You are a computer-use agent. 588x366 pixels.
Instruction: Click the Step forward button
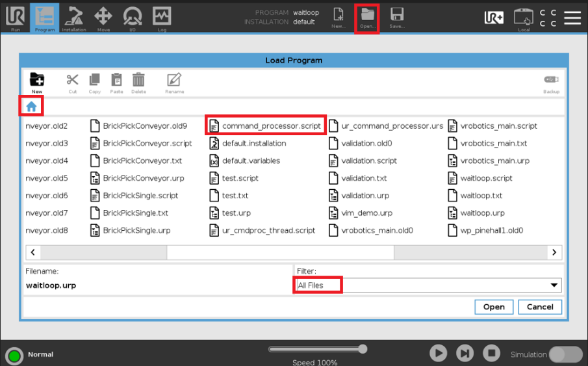click(x=465, y=353)
